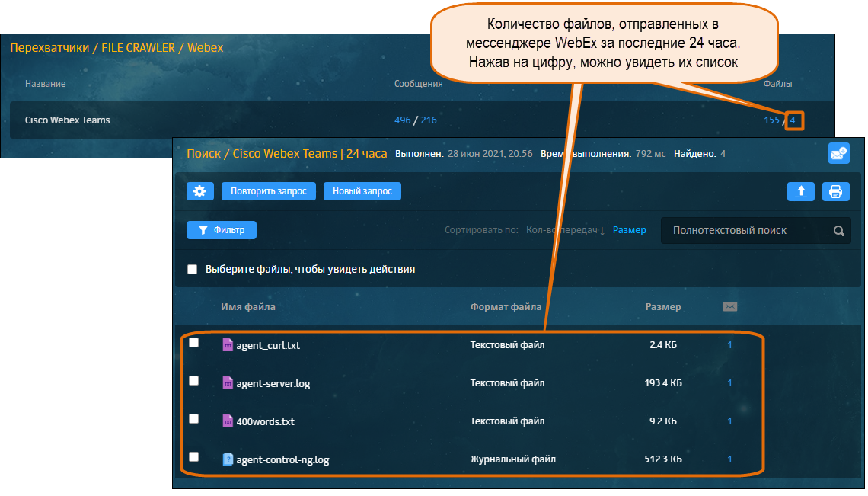The height and width of the screenshot is (496, 868).
Task: Click the Журнальный файл format cell
Action: coord(513,459)
